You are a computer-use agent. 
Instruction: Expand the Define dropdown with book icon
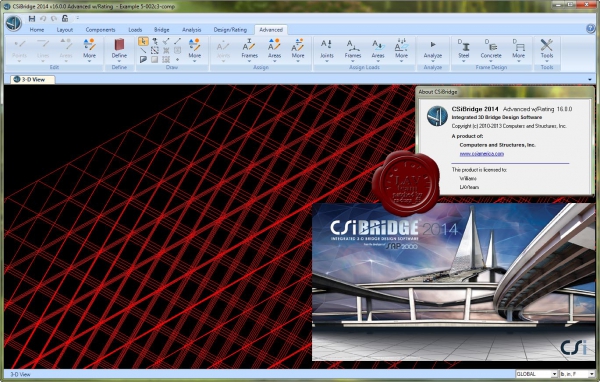tap(119, 49)
